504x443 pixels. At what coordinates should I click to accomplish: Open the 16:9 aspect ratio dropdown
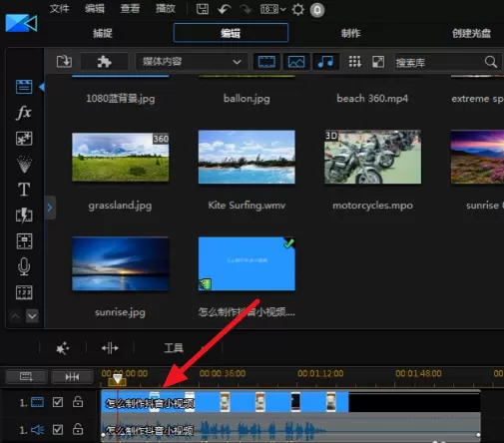273,9
